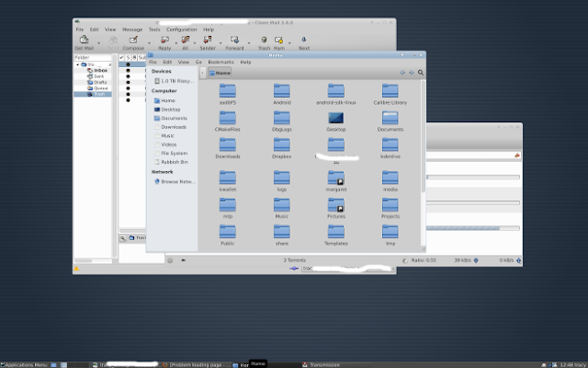Select the Desktop folder icon in file view
The image size is (588, 368).
(x=336, y=119)
